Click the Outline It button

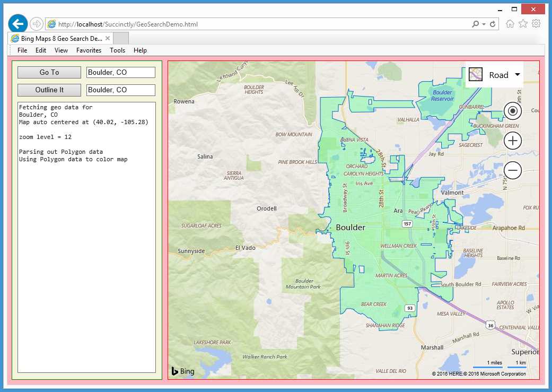pyautogui.click(x=49, y=90)
